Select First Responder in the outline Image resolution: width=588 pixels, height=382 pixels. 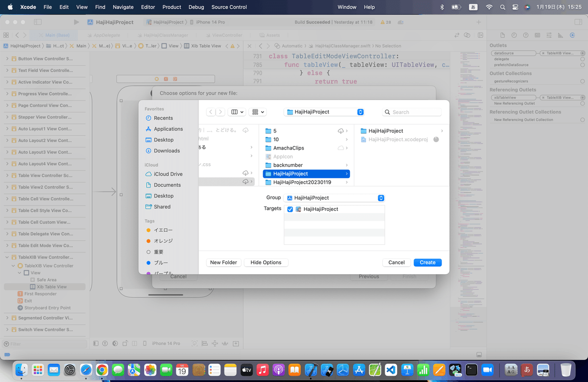click(40, 294)
